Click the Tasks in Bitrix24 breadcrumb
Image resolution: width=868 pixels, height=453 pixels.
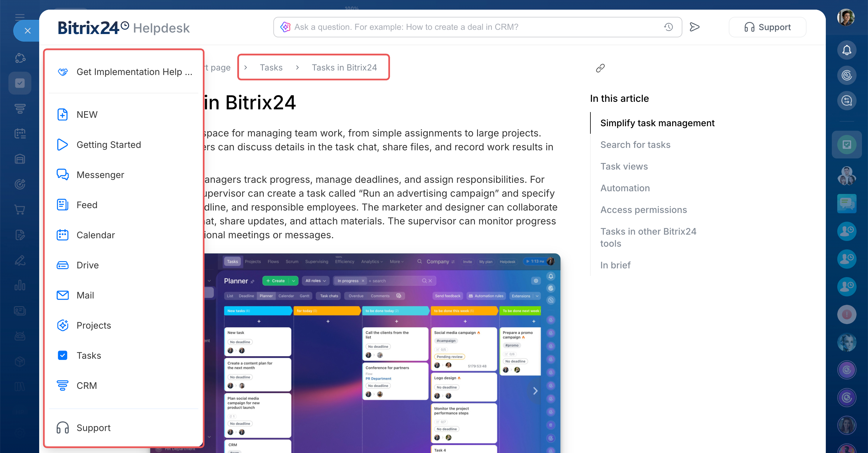[344, 68]
